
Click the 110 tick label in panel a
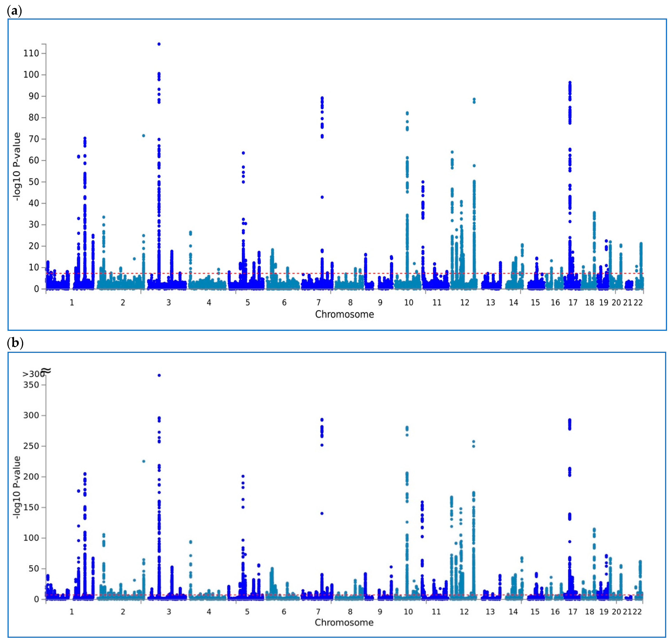point(31,53)
